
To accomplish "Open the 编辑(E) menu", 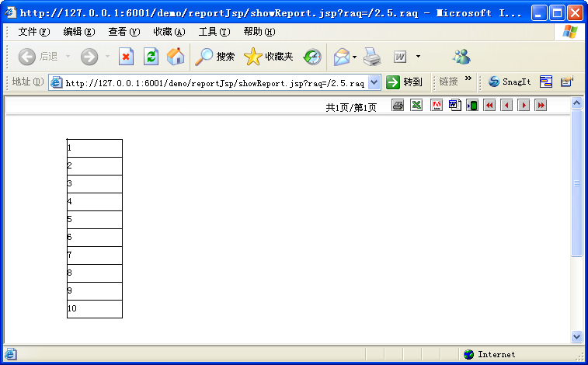I will [78, 32].
